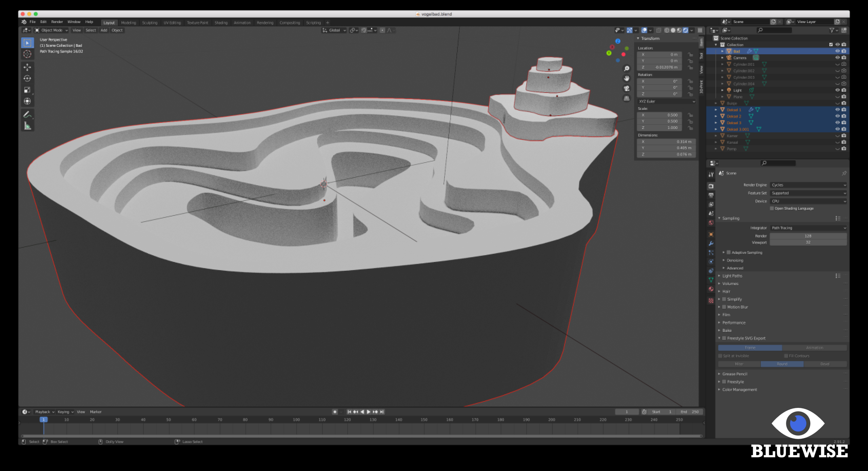The height and width of the screenshot is (471, 868).
Task: Open Modifier properties wrench tab
Action: [x=711, y=244]
